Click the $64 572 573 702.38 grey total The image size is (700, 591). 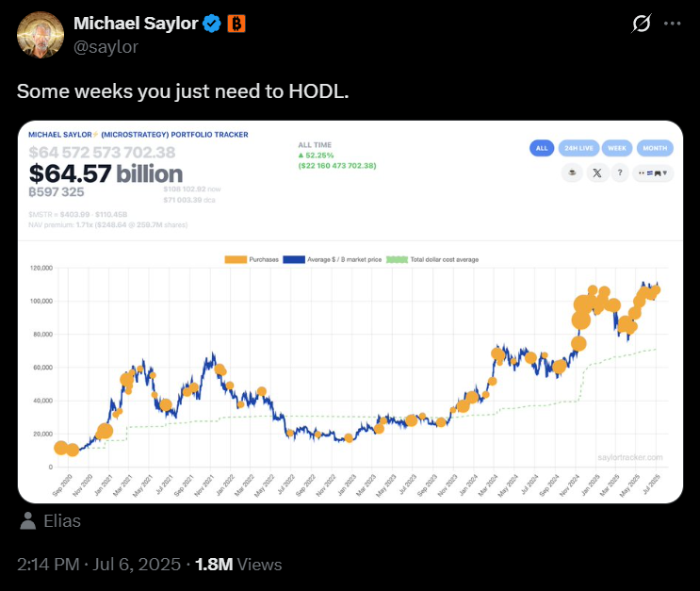point(103,153)
